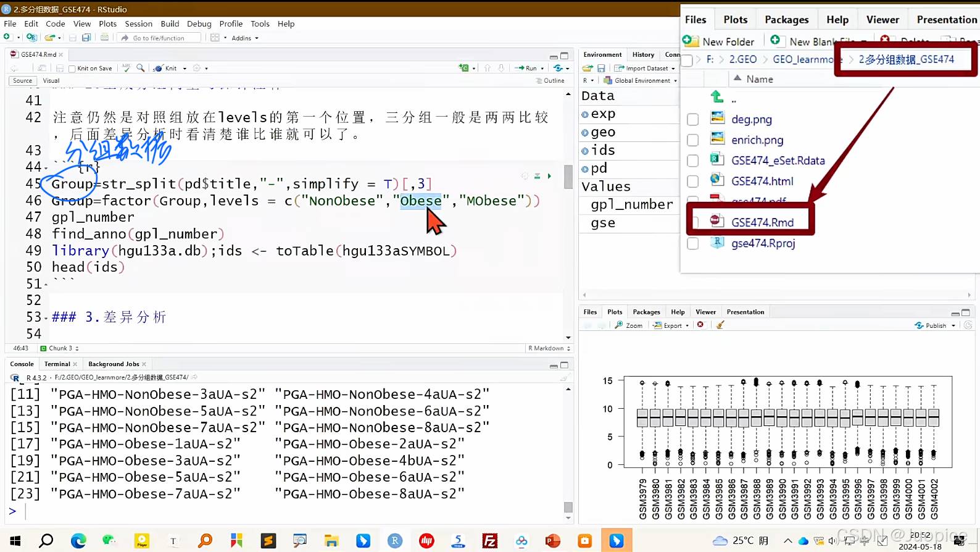
Task: Click the workspace panes grid icon
Action: pyautogui.click(x=215, y=38)
